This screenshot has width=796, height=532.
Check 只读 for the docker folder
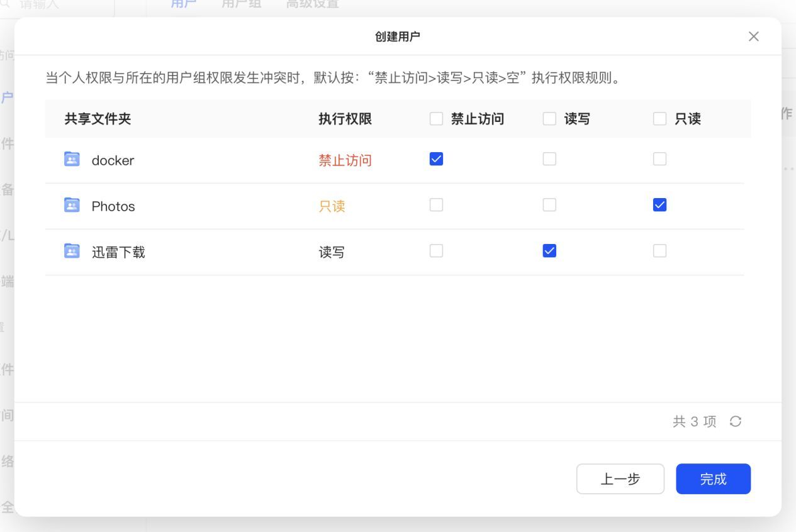[x=659, y=160]
